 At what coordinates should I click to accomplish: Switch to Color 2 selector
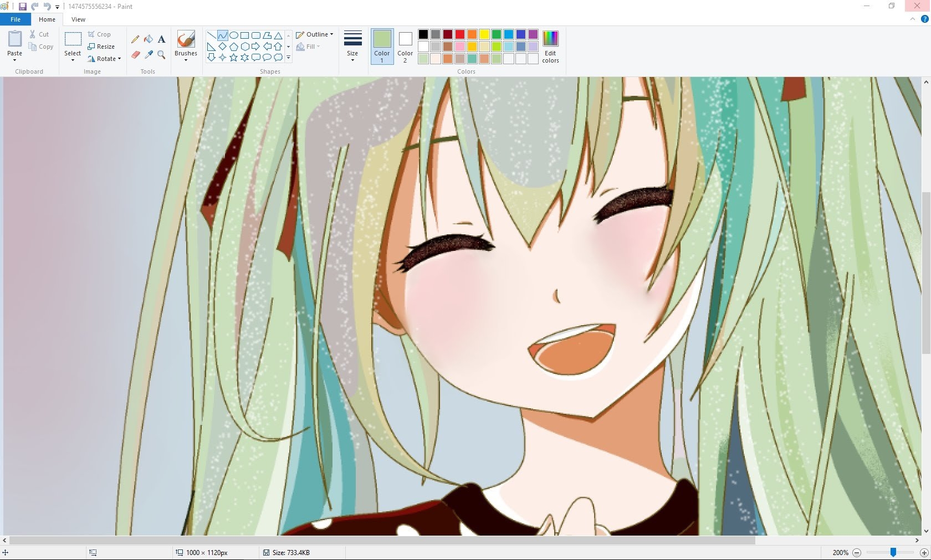tap(405, 46)
